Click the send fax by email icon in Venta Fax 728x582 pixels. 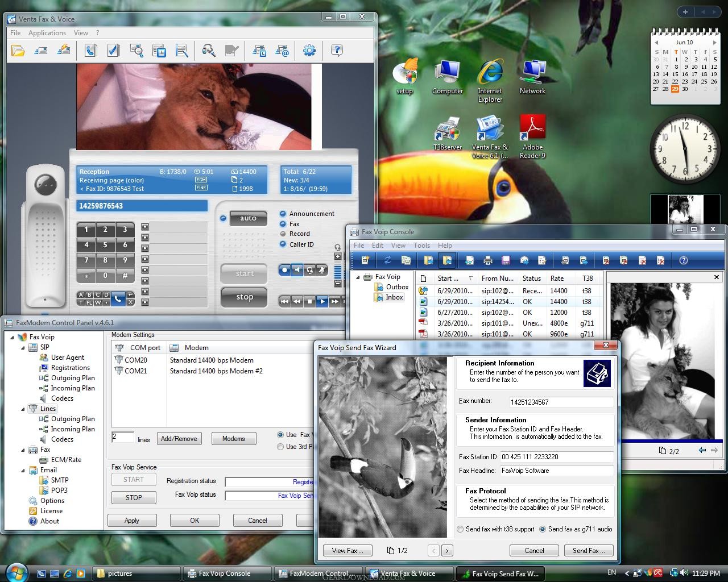[x=282, y=51]
